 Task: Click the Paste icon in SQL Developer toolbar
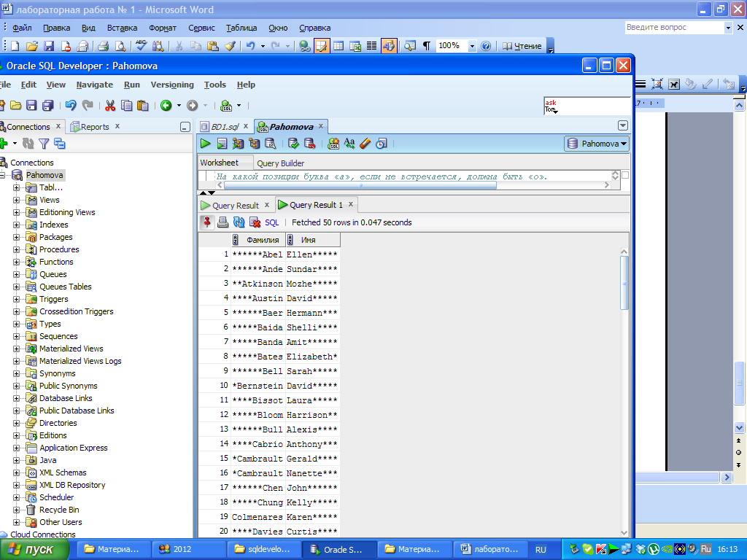[142, 105]
